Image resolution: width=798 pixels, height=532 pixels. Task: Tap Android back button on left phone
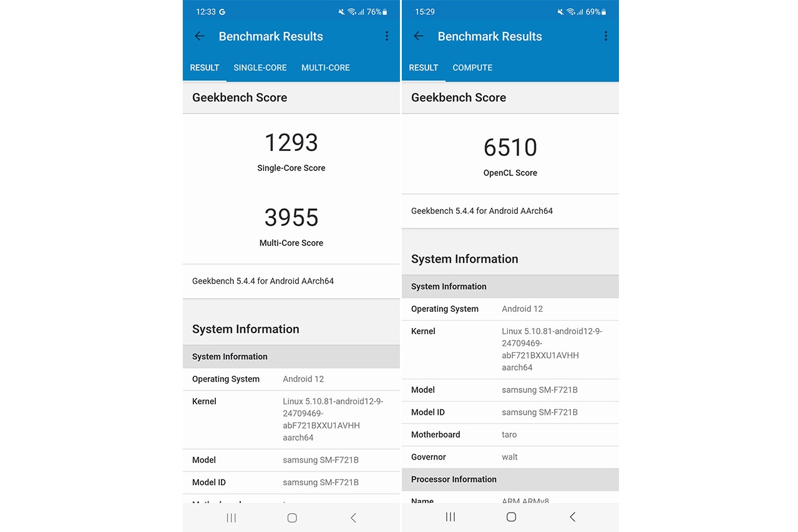pyautogui.click(x=353, y=518)
